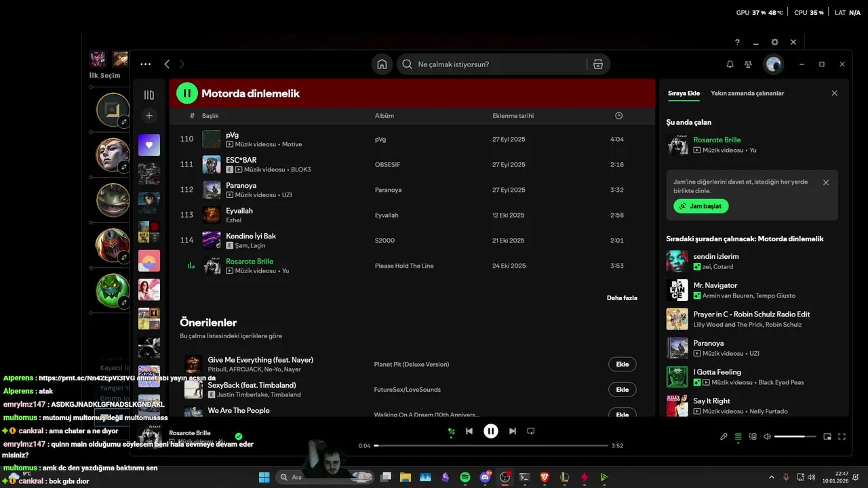Screen dimensions: 868x488
Task: Open the Spotify three-dot main menu
Action: [145, 64]
